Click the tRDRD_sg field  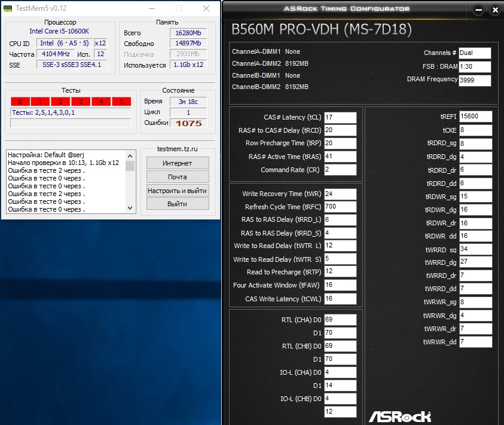(476, 143)
